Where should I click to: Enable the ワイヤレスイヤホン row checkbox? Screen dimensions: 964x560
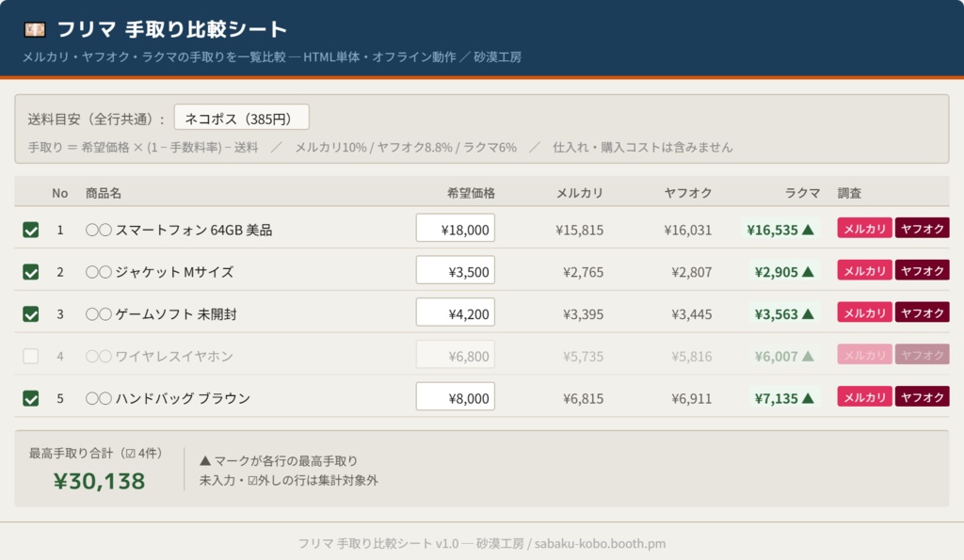point(29,355)
